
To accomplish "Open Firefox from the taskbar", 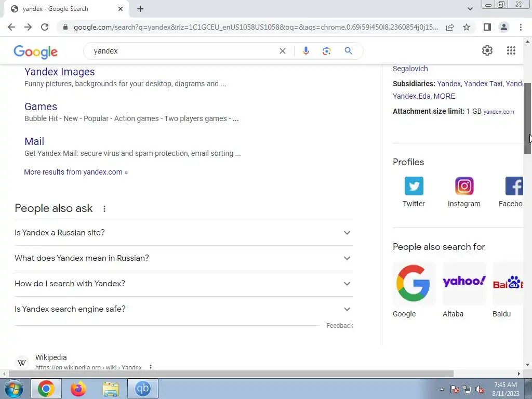I will tap(78, 389).
